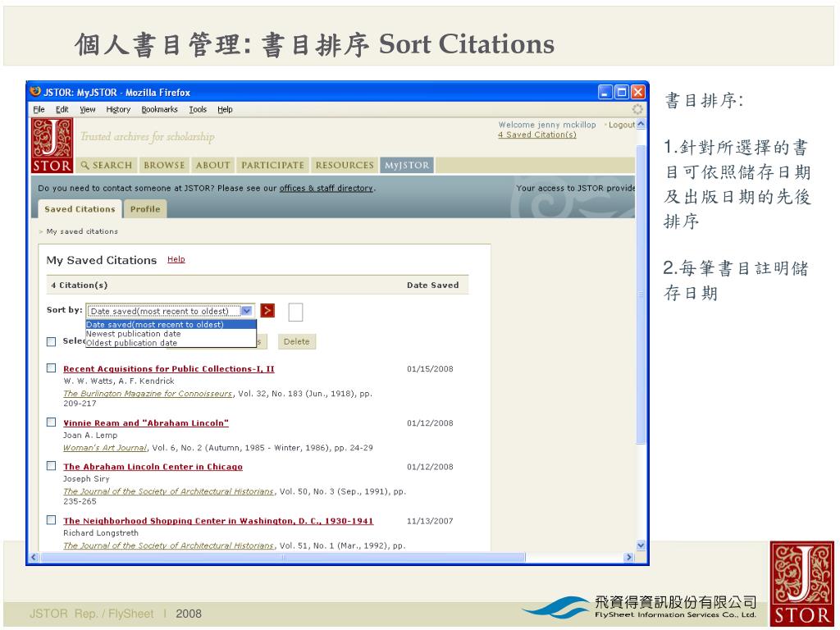Viewport: 840px width, 630px height.
Task: Click the Date Saved column header
Action: point(433,285)
